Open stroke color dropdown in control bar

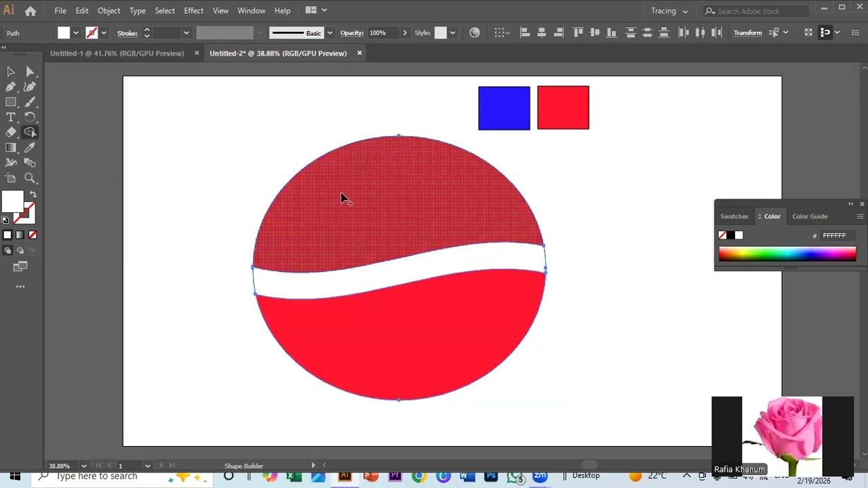pos(104,33)
